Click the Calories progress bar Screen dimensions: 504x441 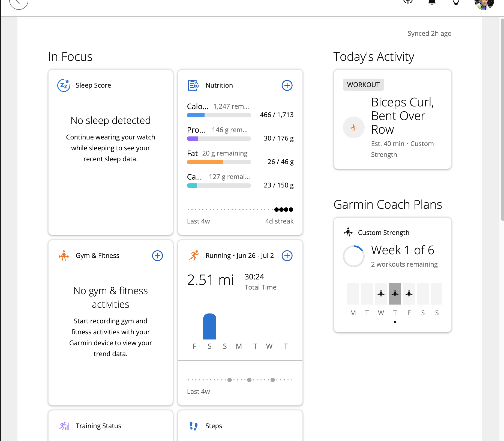click(x=219, y=115)
